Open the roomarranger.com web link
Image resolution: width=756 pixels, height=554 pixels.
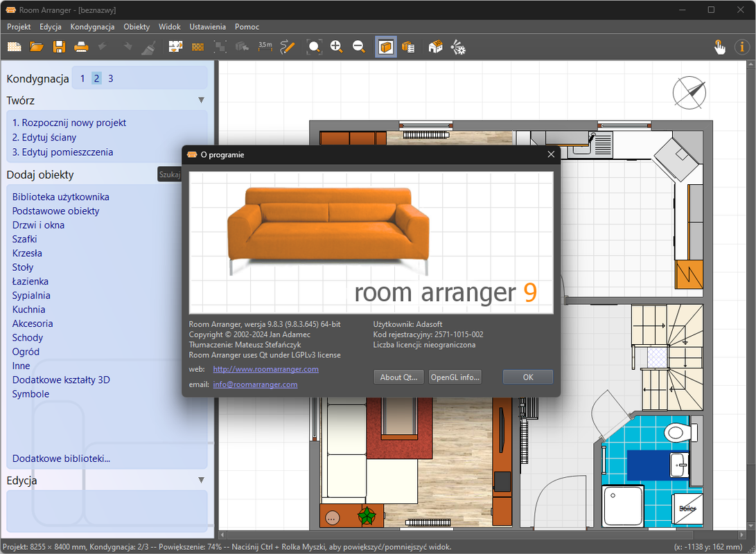[x=265, y=369]
